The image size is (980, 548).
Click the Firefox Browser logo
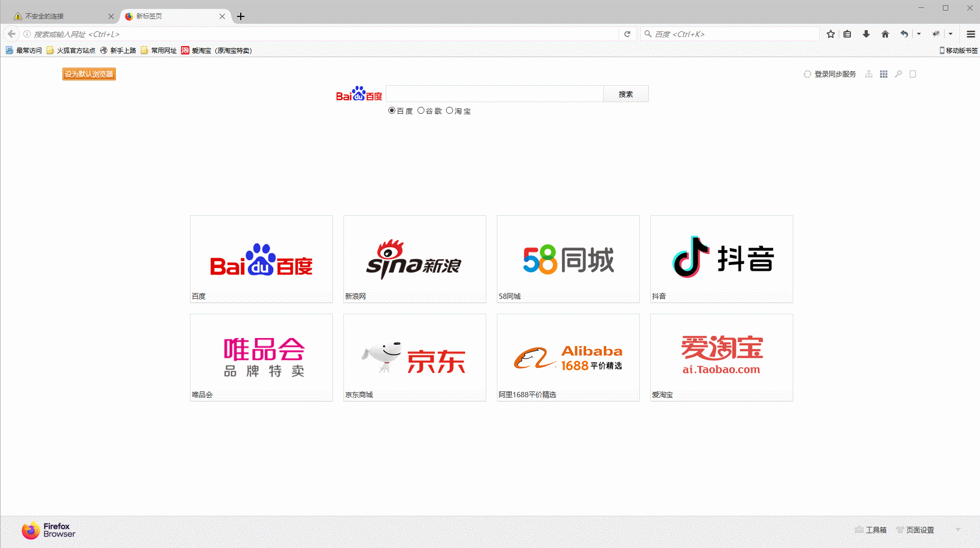click(48, 530)
